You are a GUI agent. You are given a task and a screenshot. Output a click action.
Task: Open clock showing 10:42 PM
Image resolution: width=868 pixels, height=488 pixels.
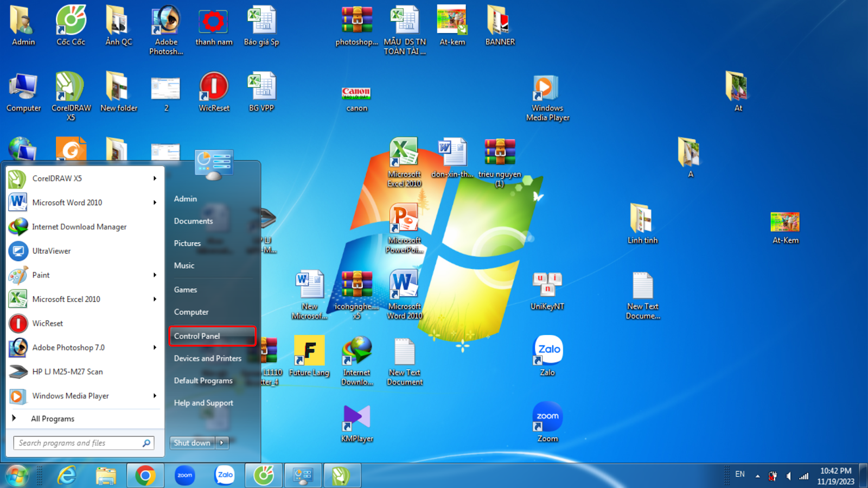pos(835,476)
